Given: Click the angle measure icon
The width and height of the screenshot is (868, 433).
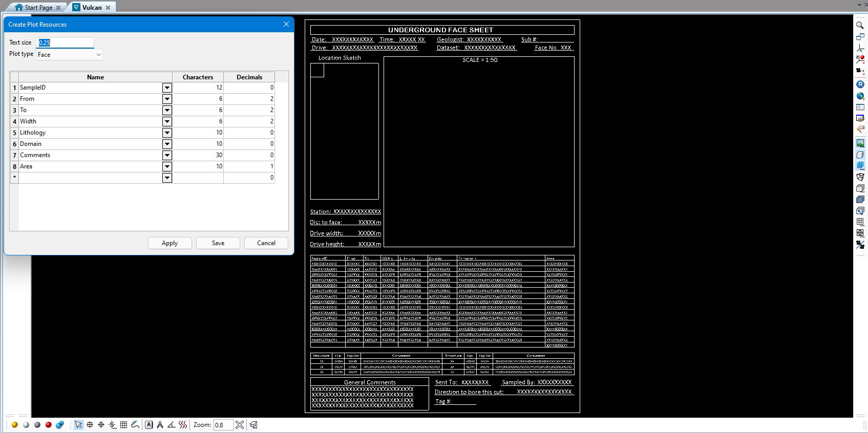Looking at the screenshot, I should tap(172, 425).
